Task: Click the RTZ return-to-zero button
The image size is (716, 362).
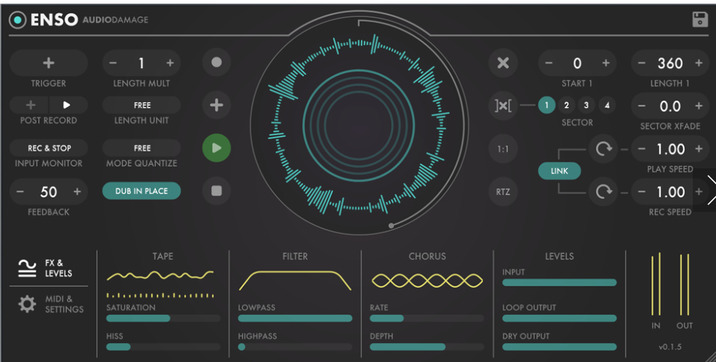Action: click(x=503, y=192)
